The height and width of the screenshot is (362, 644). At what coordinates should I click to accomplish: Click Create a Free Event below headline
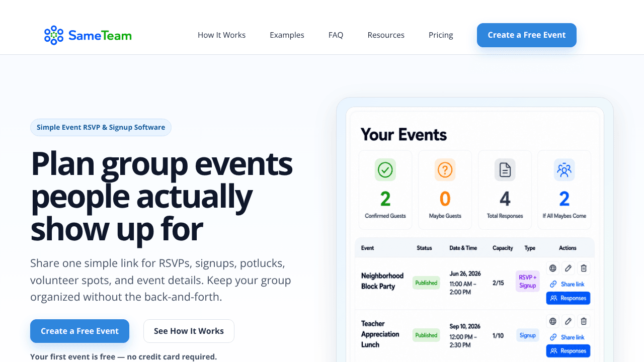pyautogui.click(x=79, y=331)
